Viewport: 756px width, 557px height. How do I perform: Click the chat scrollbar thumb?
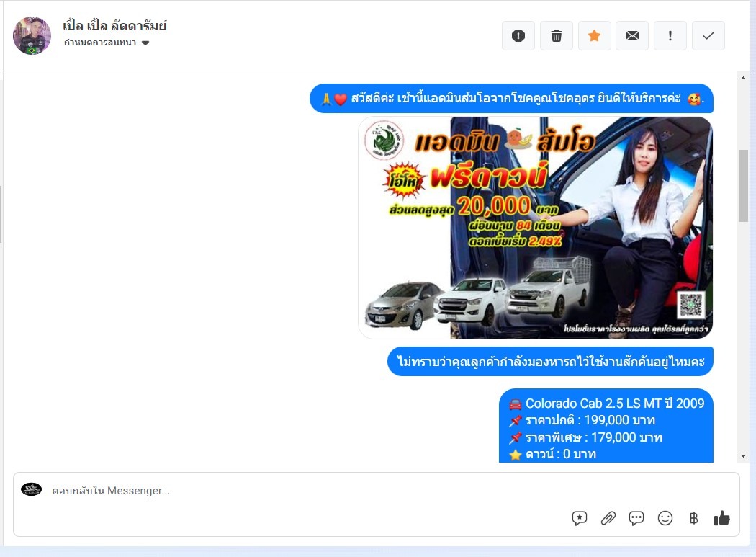[x=744, y=186]
